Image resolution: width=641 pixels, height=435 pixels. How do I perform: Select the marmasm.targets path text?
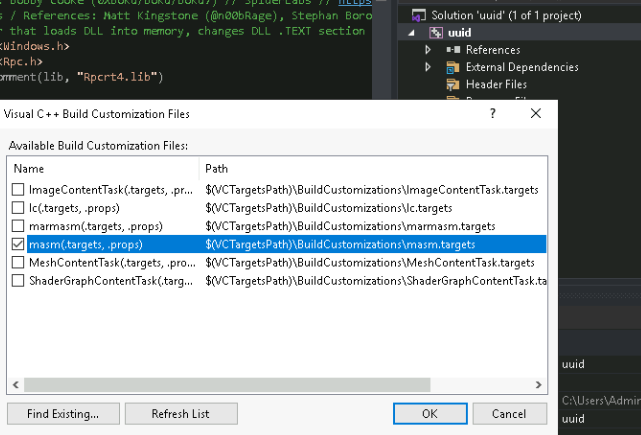pyautogui.click(x=350, y=226)
